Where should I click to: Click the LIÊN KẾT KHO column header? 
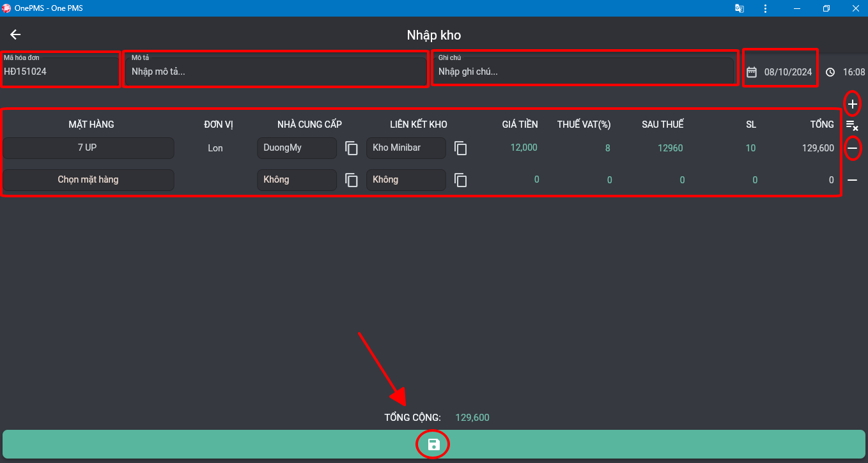pos(419,125)
